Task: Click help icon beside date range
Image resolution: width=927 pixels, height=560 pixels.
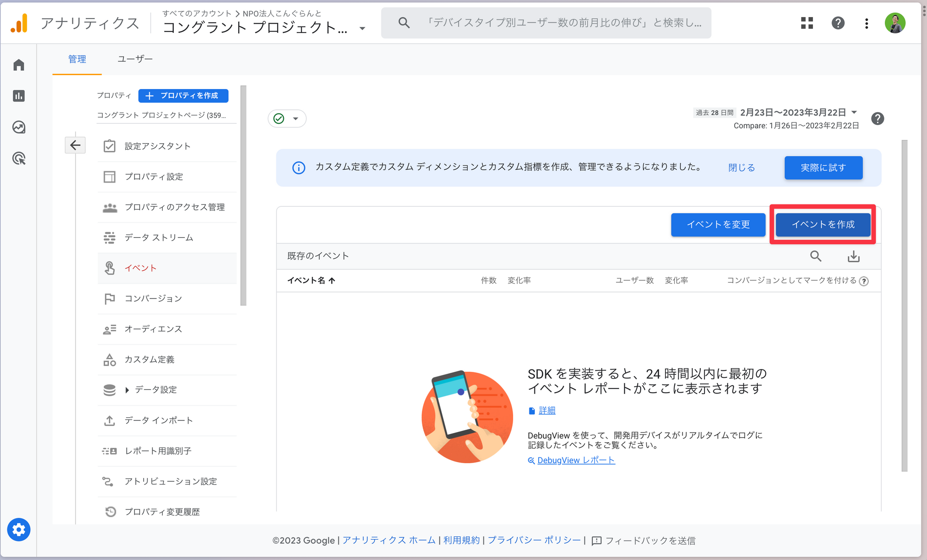Action: 877,119
